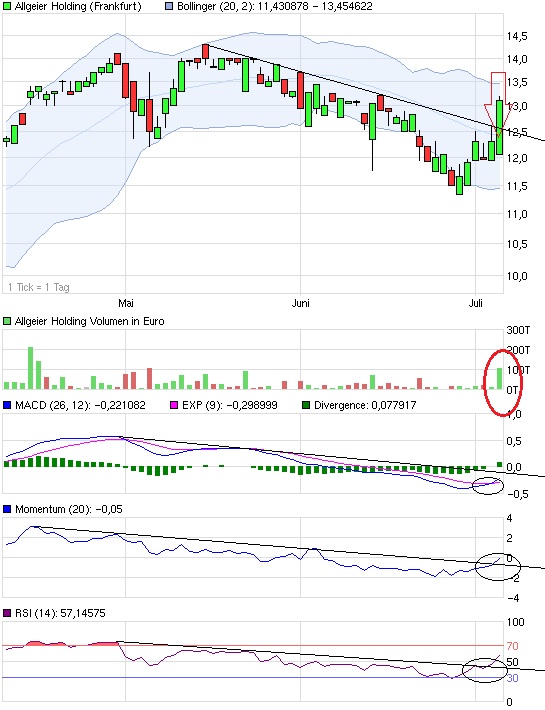Click the red 70 RSI level label

click(x=512, y=646)
